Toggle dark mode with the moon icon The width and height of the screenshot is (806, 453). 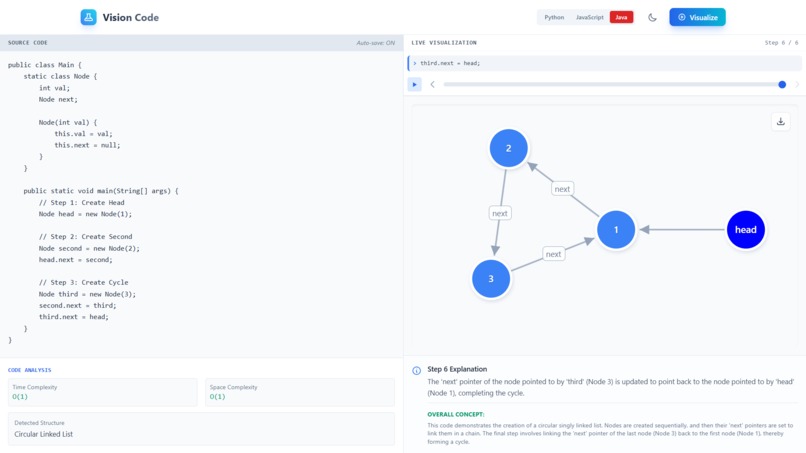coord(652,17)
